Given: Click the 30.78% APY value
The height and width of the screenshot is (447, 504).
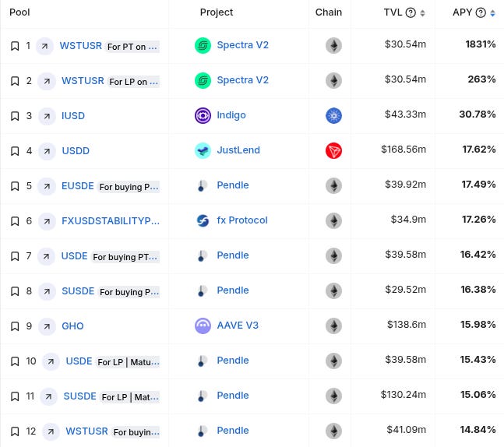Looking at the screenshot, I should (x=478, y=114).
